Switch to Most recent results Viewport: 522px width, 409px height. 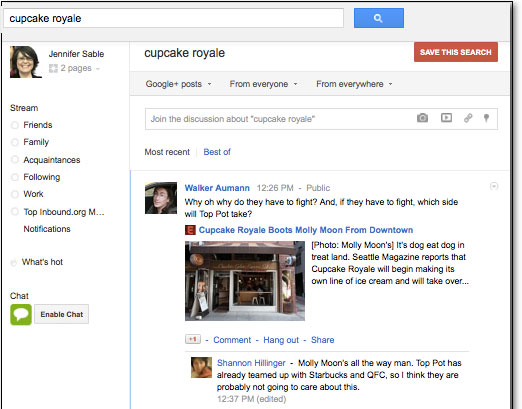coord(167,152)
